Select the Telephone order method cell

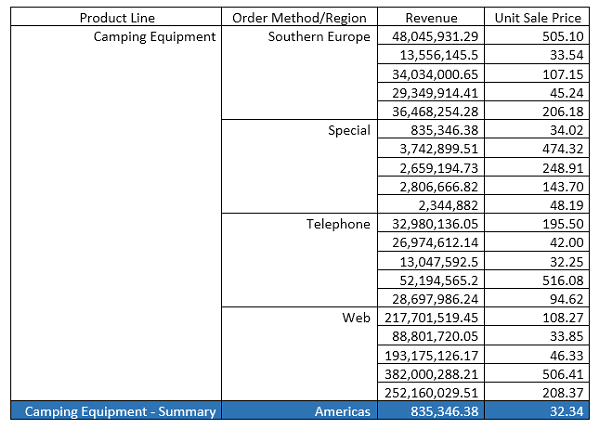pyautogui.click(x=338, y=224)
